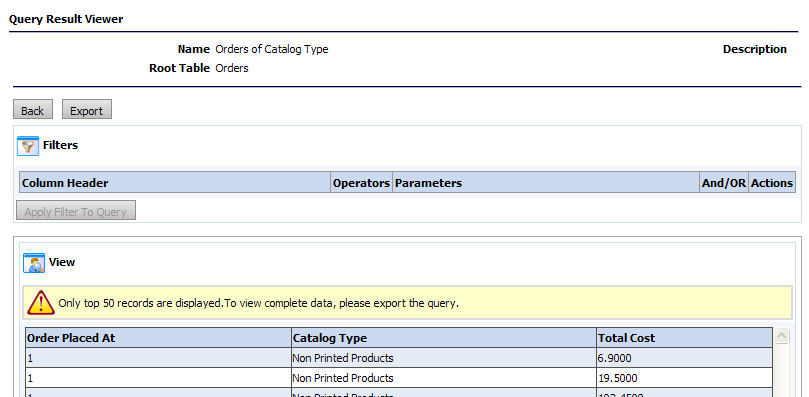Click the top 50 records warning message
The width and height of the screenshot is (809, 397).
tap(258, 303)
